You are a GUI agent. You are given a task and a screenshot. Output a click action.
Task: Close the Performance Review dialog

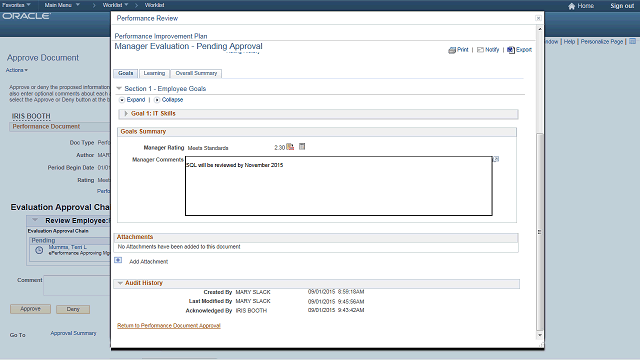point(538,18)
